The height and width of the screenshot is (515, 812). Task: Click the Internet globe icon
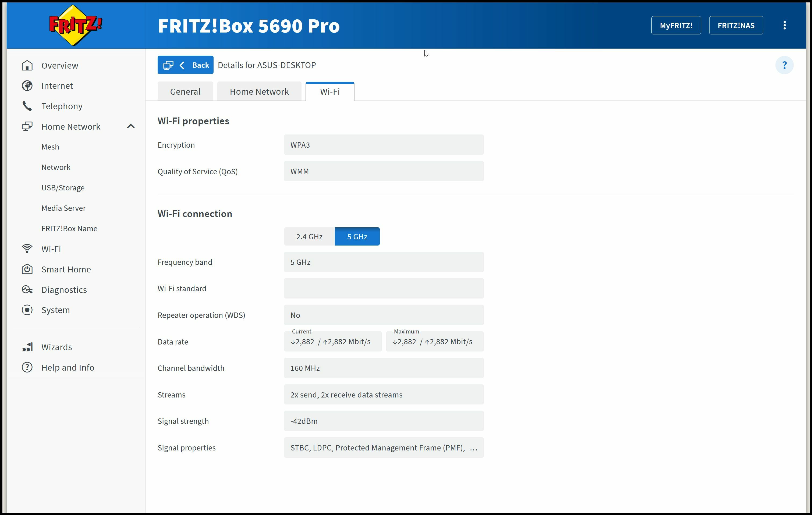click(27, 86)
